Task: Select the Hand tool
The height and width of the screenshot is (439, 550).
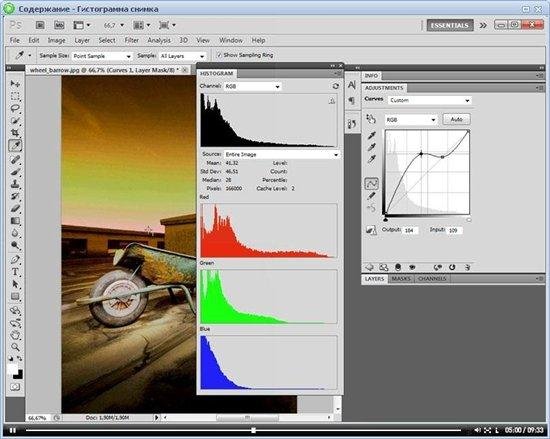Action: [15, 335]
